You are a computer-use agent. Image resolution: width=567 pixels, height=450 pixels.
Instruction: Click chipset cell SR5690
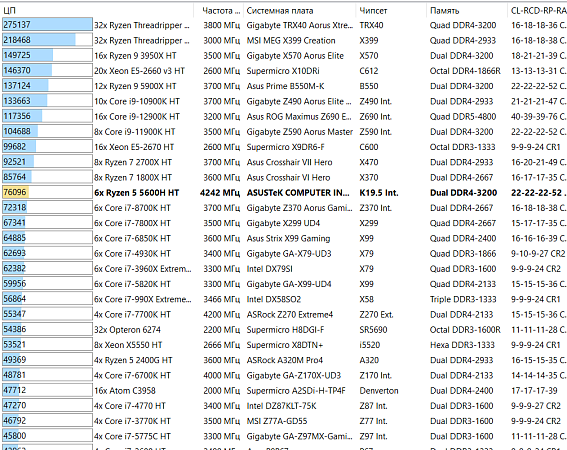pos(373,330)
